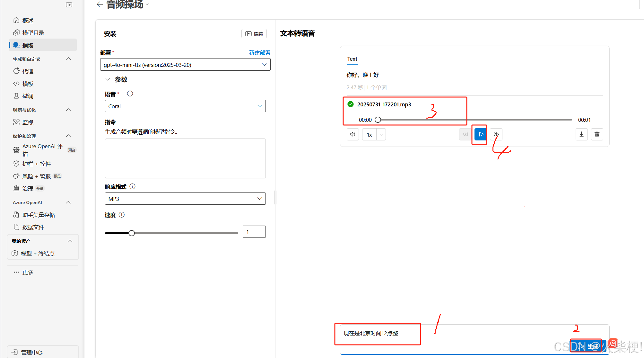Show info tooltip for 速度
This screenshot has height=358, width=644.
[122, 215]
